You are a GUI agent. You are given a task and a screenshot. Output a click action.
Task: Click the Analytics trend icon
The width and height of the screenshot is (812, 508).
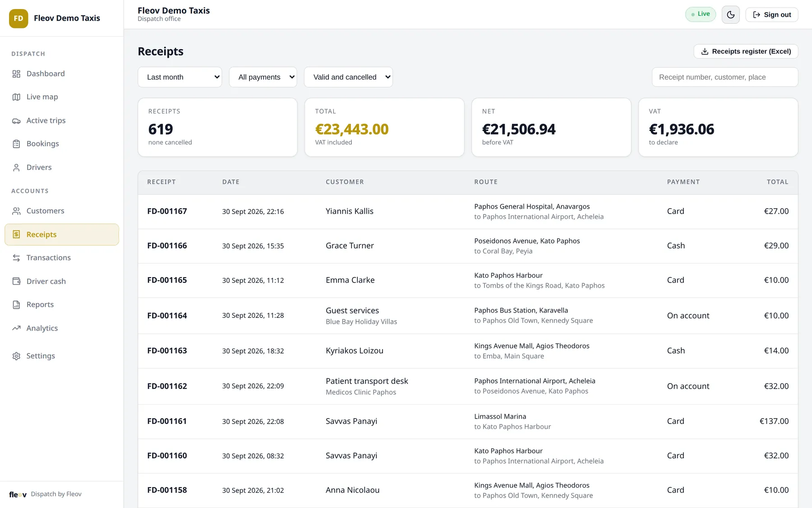(x=16, y=328)
